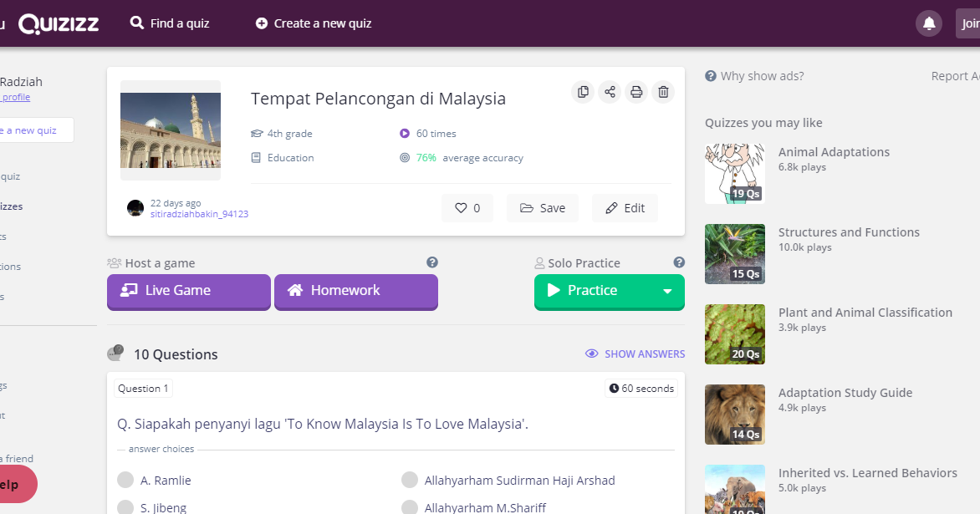Open Plant and Animal Classification thumbnail
Image resolution: width=980 pixels, height=514 pixels.
pyautogui.click(x=735, y=334)
